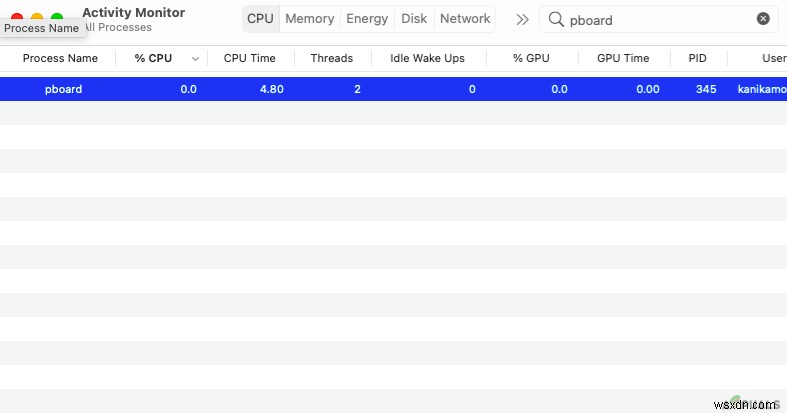Select the Disk tab
Image resolution: width=787 pixels, height=415 pixels.
coord(414,19)
